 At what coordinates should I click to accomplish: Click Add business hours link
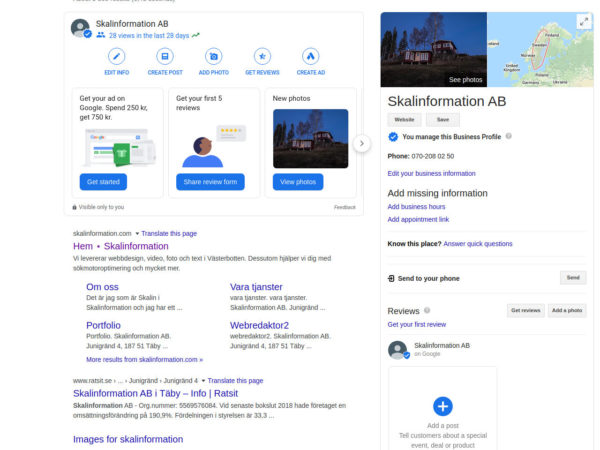click(x=416, y=207)
